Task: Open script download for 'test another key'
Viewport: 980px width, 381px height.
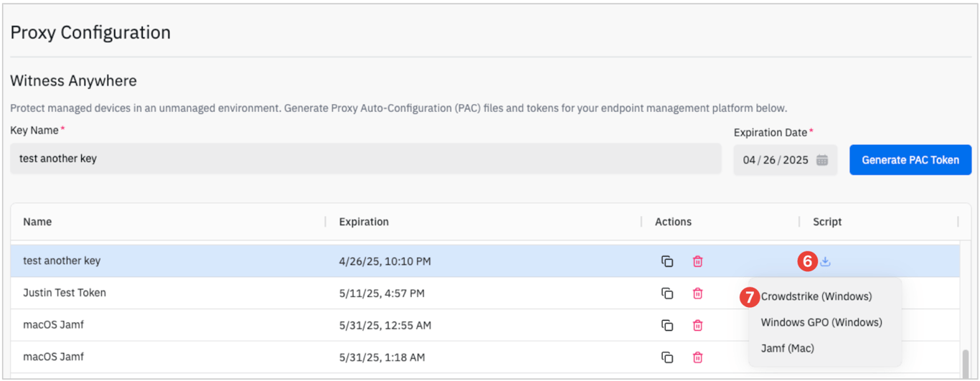Action: (x=825, y=262)
